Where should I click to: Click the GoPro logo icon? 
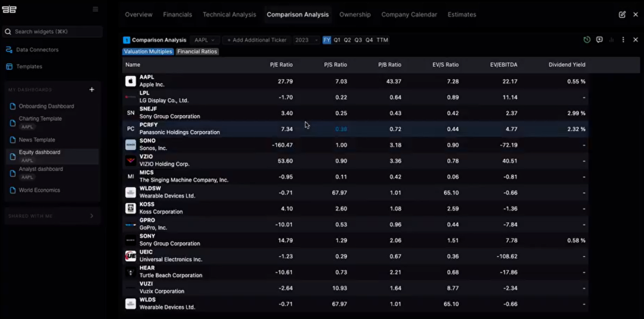pyautogui.click(x=131, y=224)
